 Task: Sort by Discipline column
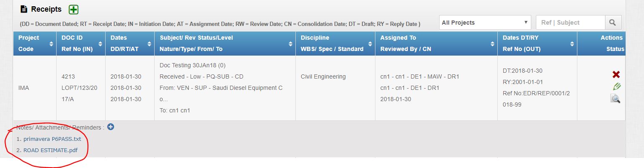click(x=370, y=43)
